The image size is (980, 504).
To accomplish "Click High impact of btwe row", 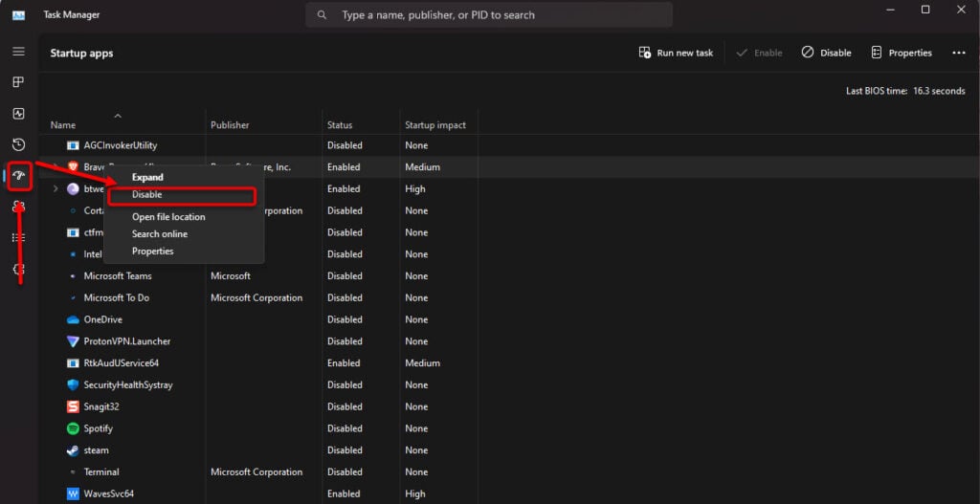I will (415, 188).
